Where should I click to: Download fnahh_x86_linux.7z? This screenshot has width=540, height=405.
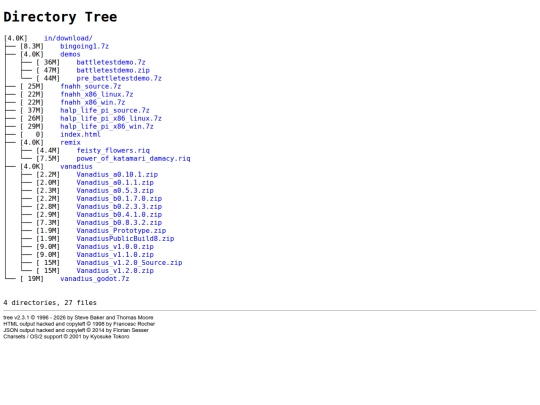point(97,94)
